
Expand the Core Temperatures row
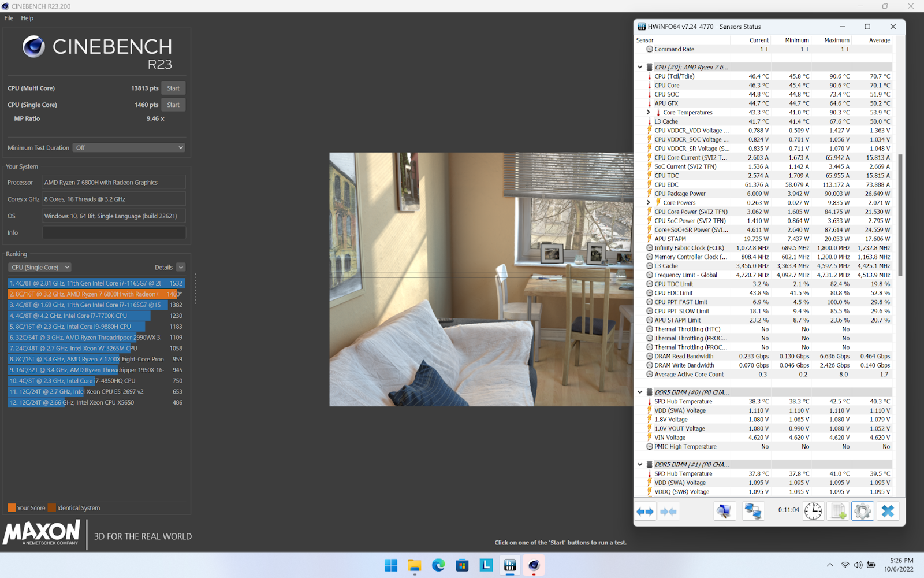tap(649, 112)
